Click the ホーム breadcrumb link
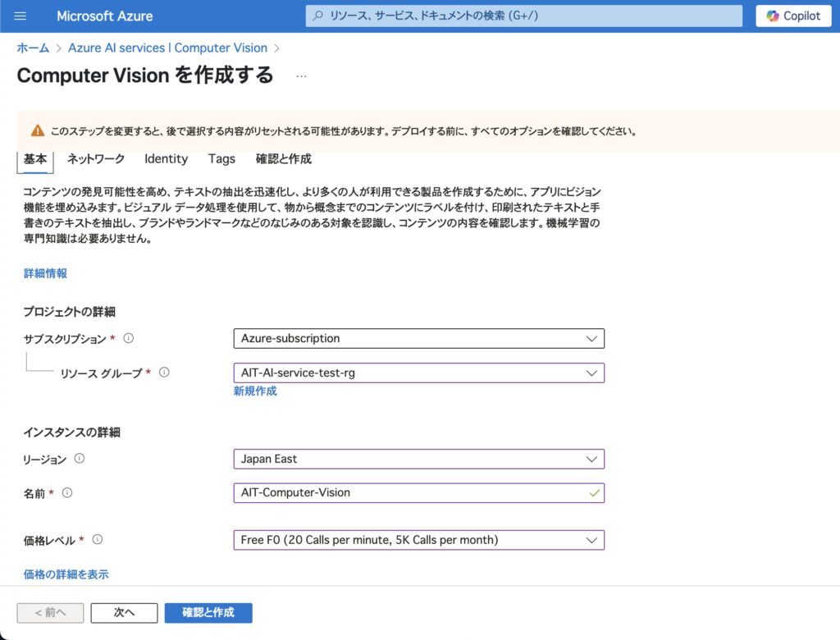This screenshot has width=840, height=640. pos(33,48)
